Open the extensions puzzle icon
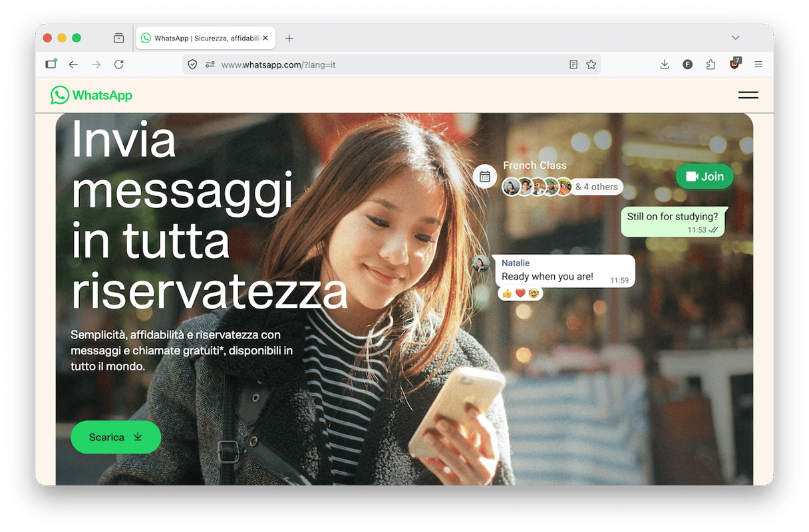Viewport: 809px width, 532px height. (x=711, y=65)
